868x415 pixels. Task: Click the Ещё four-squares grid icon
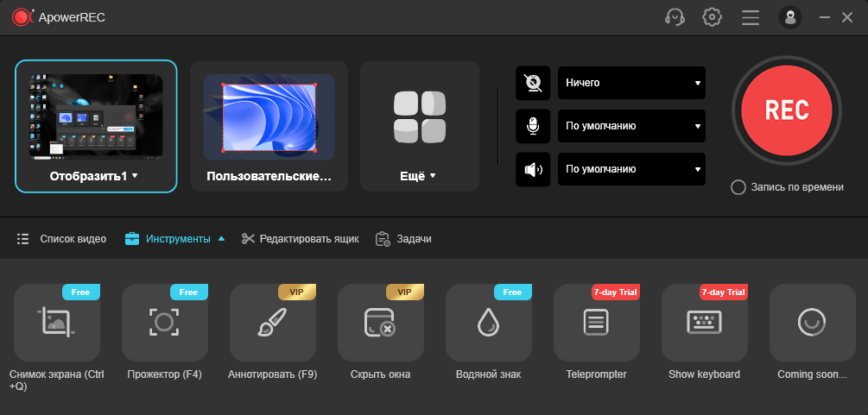click(420, 116)
